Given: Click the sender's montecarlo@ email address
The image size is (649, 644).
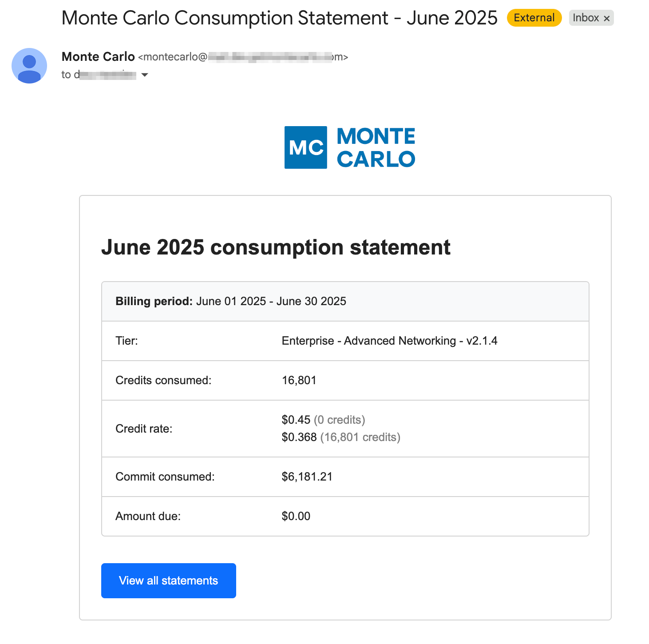Looking at the screenshot, I should (x=243, y=57).
